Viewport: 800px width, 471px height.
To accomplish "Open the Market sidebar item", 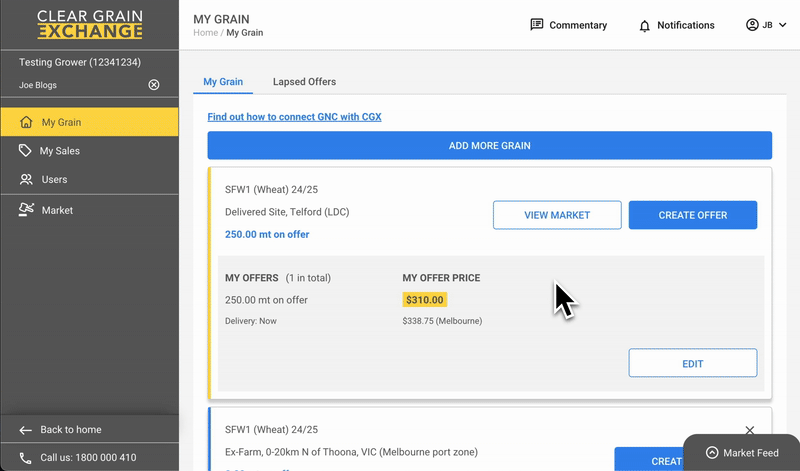I will (90, 210).
